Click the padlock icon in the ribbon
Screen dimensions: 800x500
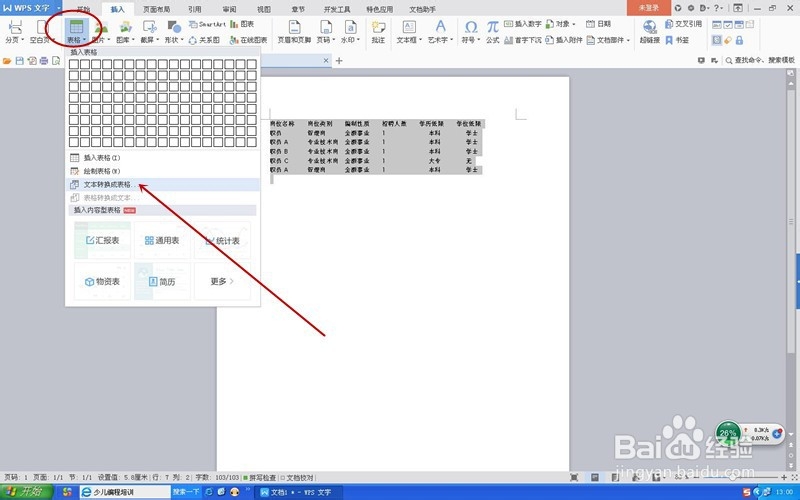click(739, 40)
